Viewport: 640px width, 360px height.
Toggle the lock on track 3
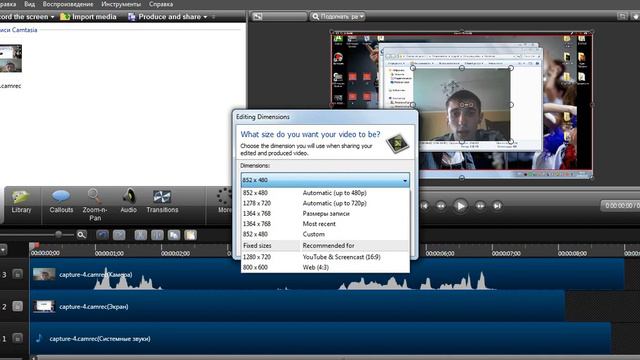click(x=18, y=274)
